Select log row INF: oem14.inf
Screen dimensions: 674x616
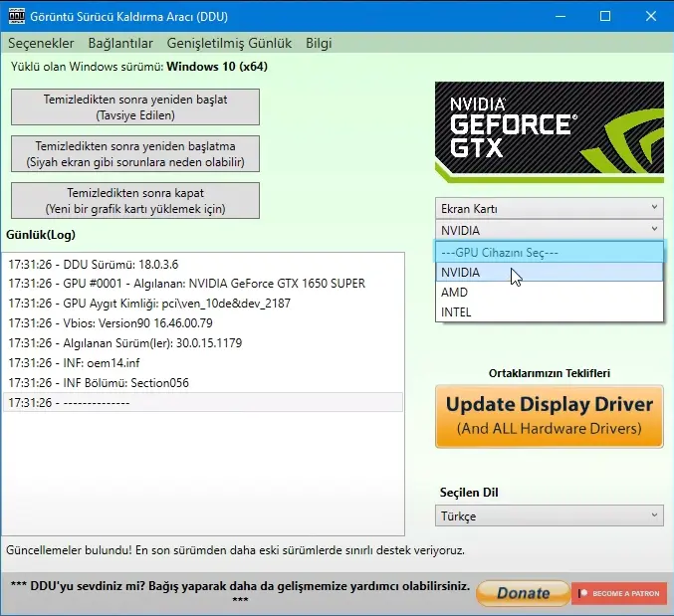point(203,363)
